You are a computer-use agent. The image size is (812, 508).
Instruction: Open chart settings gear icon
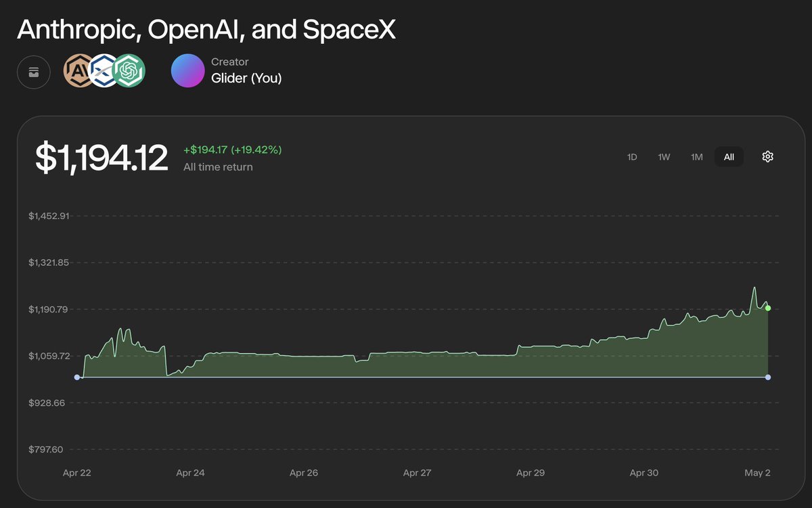pos(767,156)
